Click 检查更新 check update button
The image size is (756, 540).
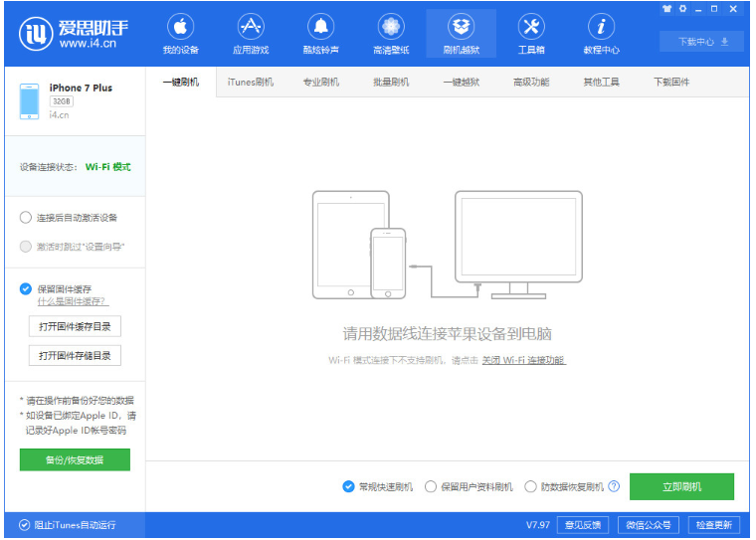(x=713, y=525)
